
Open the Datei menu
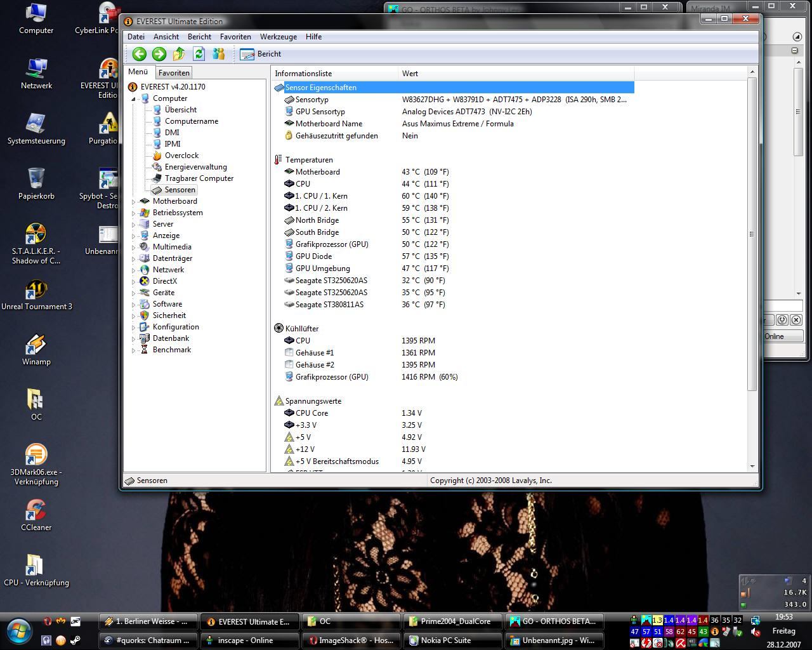(x=136, y=37)
